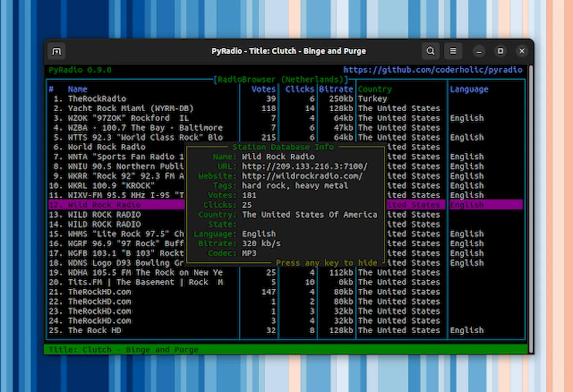
Task: Click the Station Database Info title
Action: pos(283,147)
